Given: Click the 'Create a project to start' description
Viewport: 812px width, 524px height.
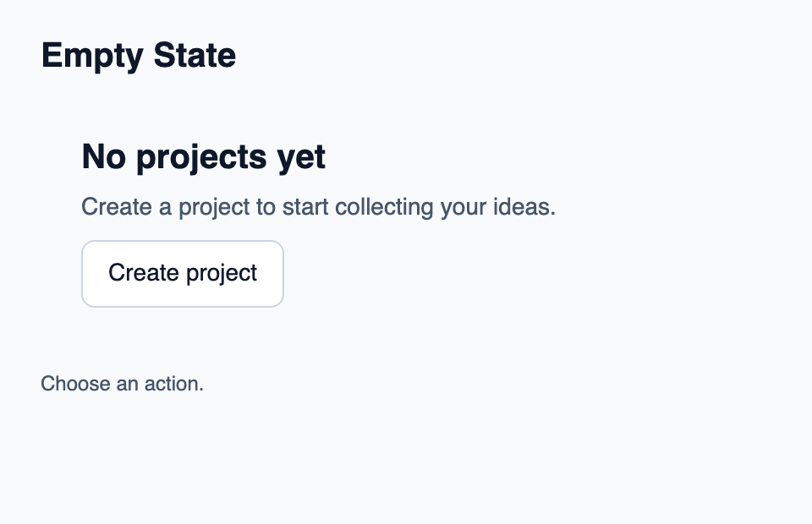Looking at the screenshot, I should 319,207.
